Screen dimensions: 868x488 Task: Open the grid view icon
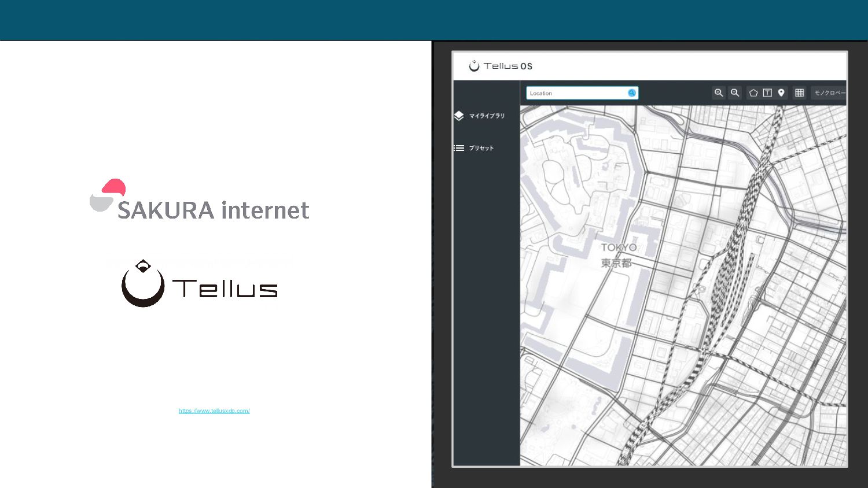800,93
